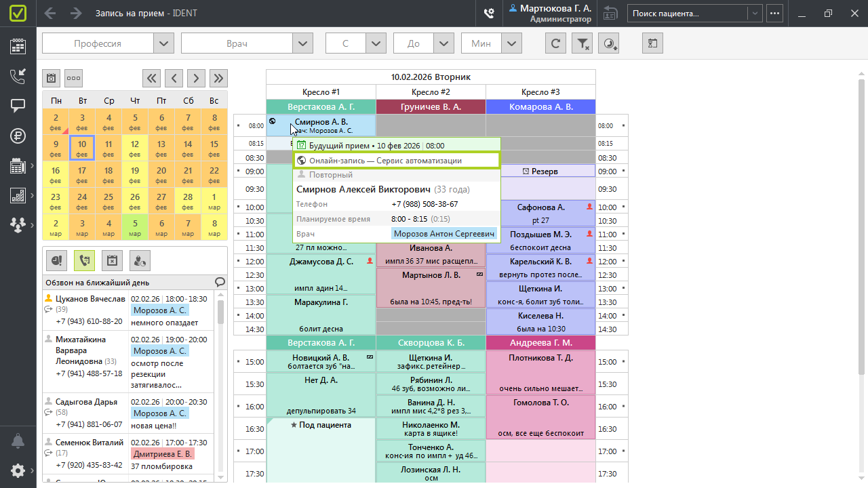Screen dimensions: 868x488
Task: Toggle the cancelled appointments calendar button
Action: 111,260
